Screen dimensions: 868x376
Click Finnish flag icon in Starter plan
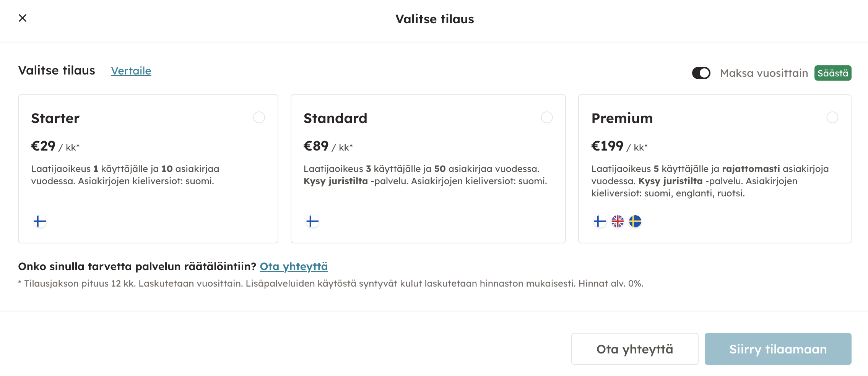coord(40,221)
